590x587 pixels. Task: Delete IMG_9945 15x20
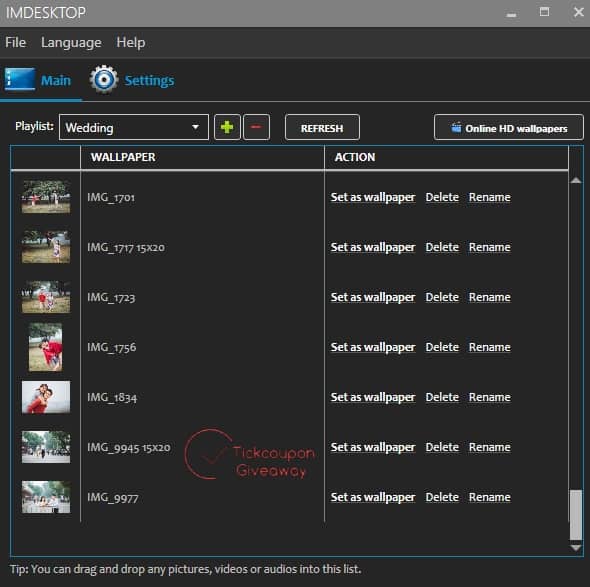pos(442,447)
